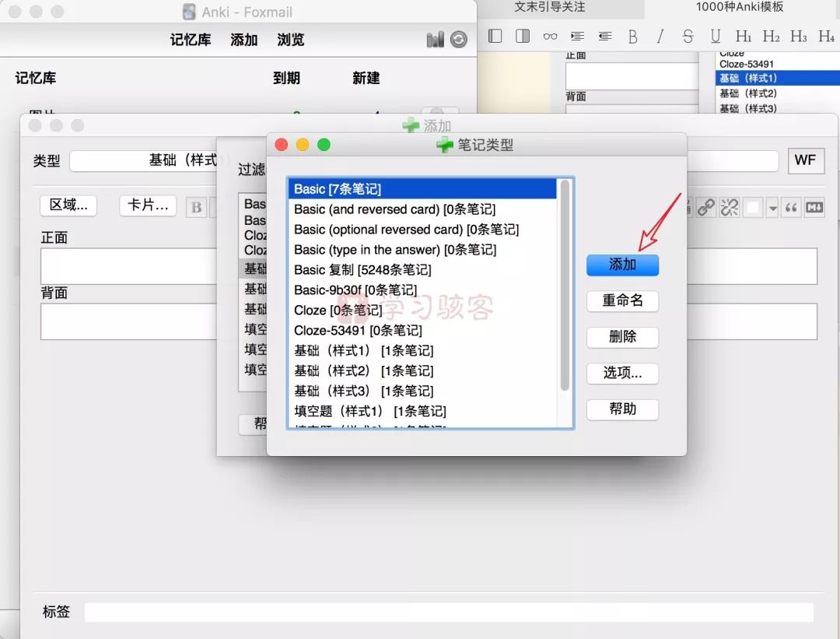Click insert link chain icon in Add window
The height and width of the screenshot is (639, 840).
706,207
